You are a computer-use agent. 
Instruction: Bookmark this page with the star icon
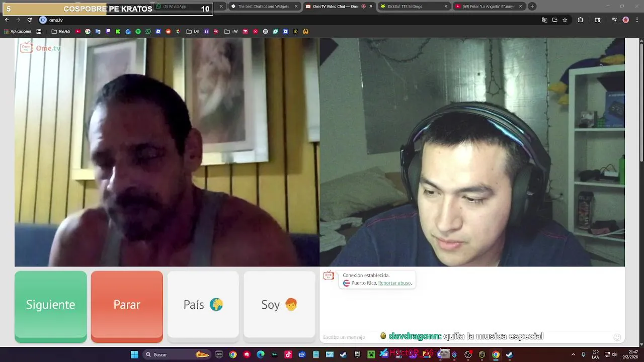coord(565,20)
